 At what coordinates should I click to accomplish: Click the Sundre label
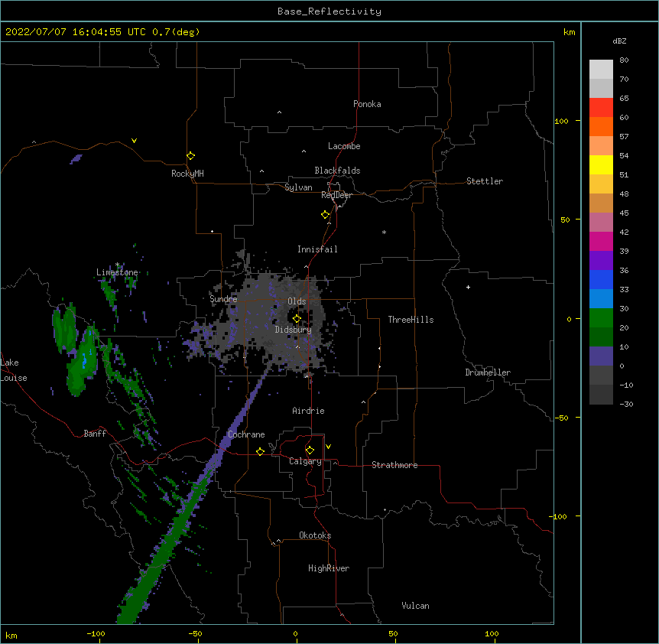coord(223,299)
